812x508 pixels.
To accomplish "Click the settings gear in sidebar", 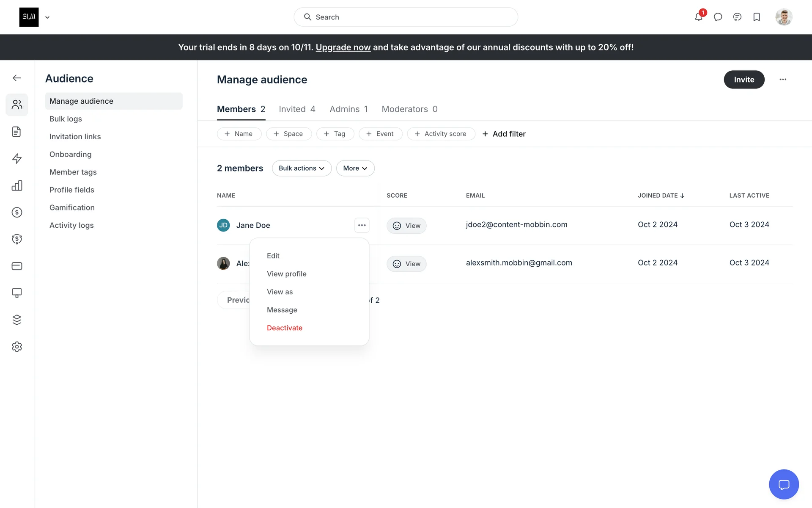I will 17,347.
